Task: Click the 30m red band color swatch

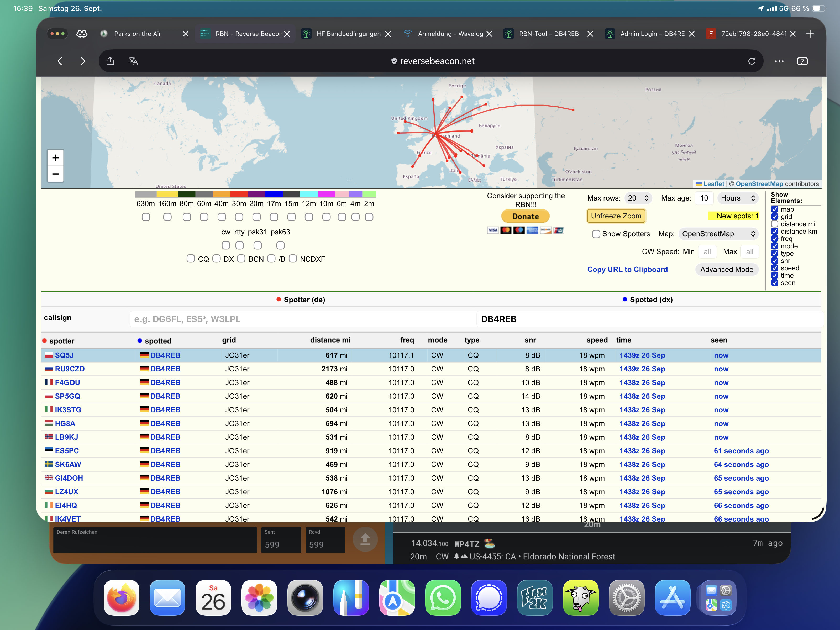Action: click(x=239, y=194)
